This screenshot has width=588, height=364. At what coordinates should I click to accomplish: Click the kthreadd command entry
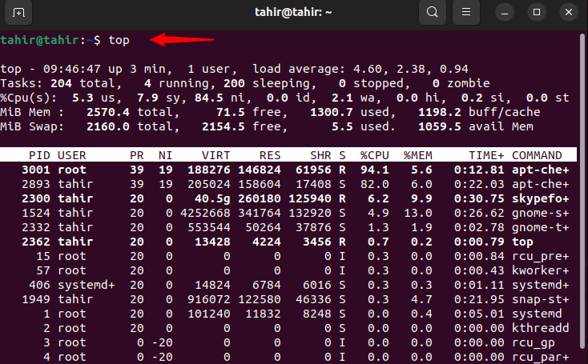[541, 328]
